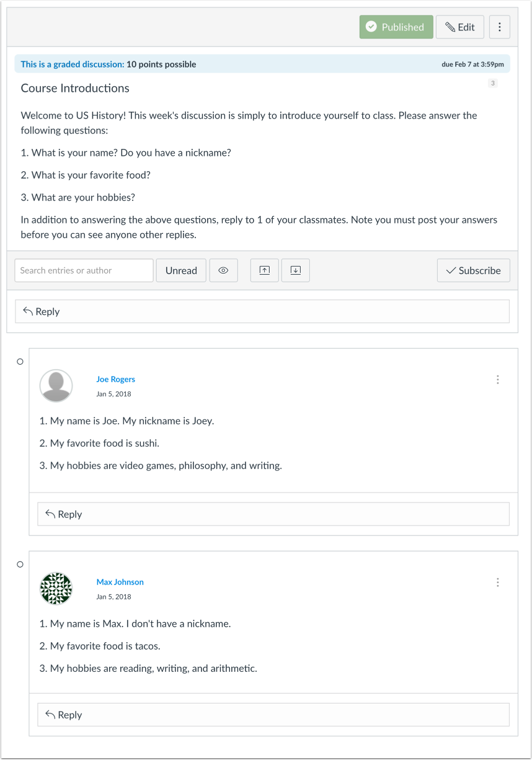
Task: Click Joe Rogers' default avatar image
Action: click(56, 386)
